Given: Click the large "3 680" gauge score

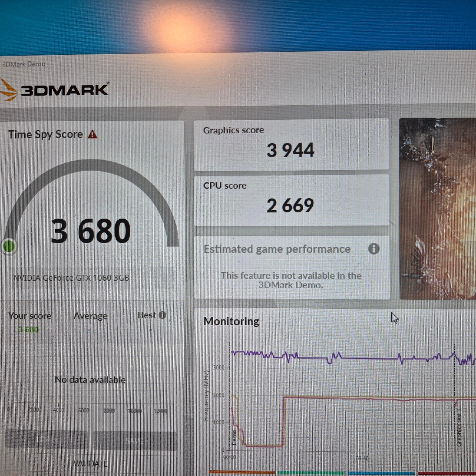Looking at the screenshot, I should 91,231.
